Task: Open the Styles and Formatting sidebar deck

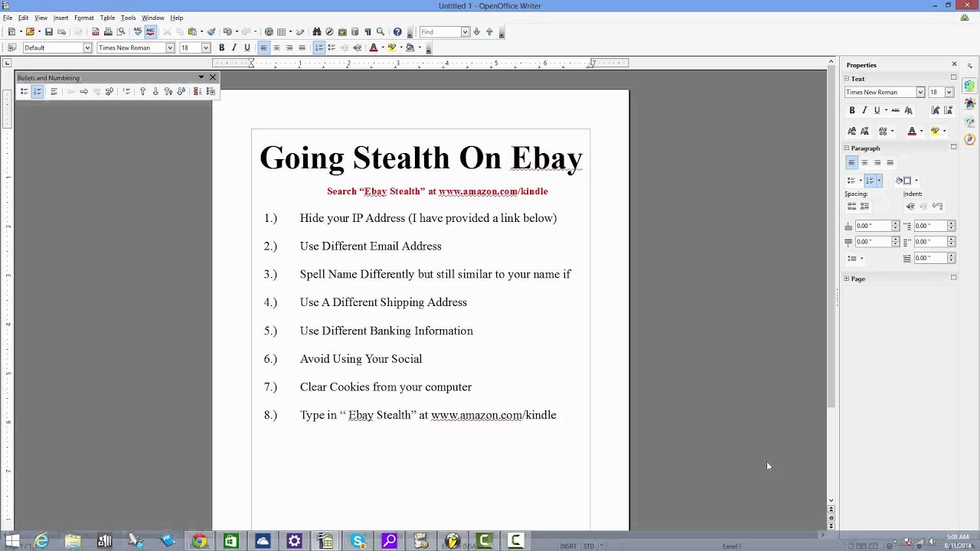Action: pos(970,103)
